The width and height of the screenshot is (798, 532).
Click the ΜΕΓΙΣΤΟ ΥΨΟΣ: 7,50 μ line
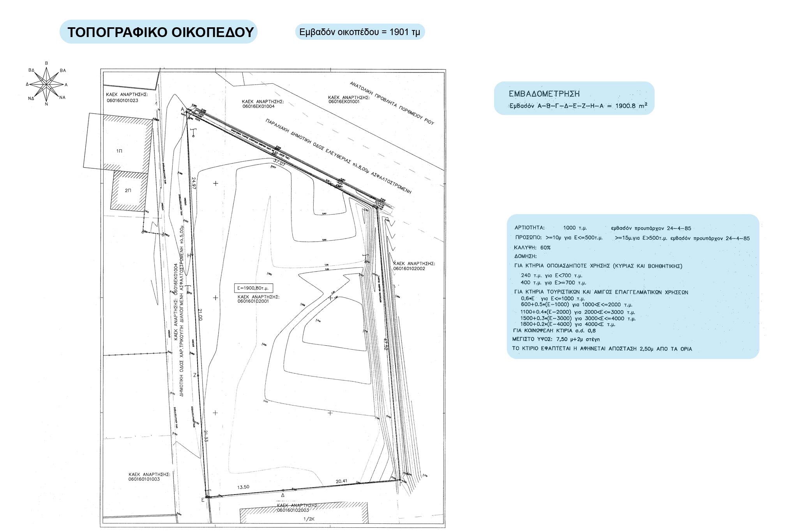(556, 339)
